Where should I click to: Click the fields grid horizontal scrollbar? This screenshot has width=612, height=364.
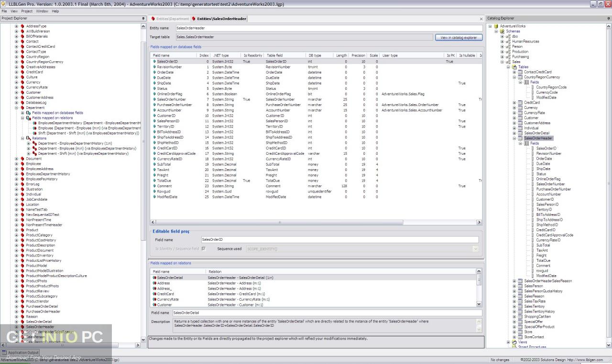[316, 222]
